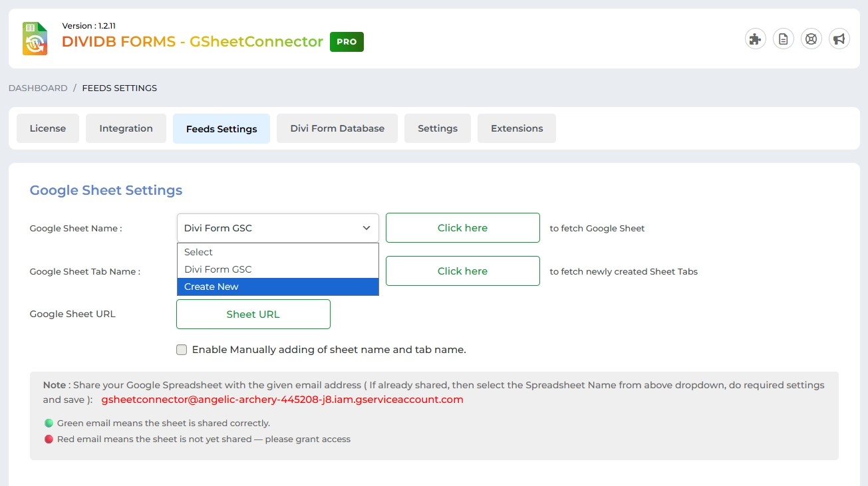
Task: Open the Extensions tab
Action: point(517,128)
